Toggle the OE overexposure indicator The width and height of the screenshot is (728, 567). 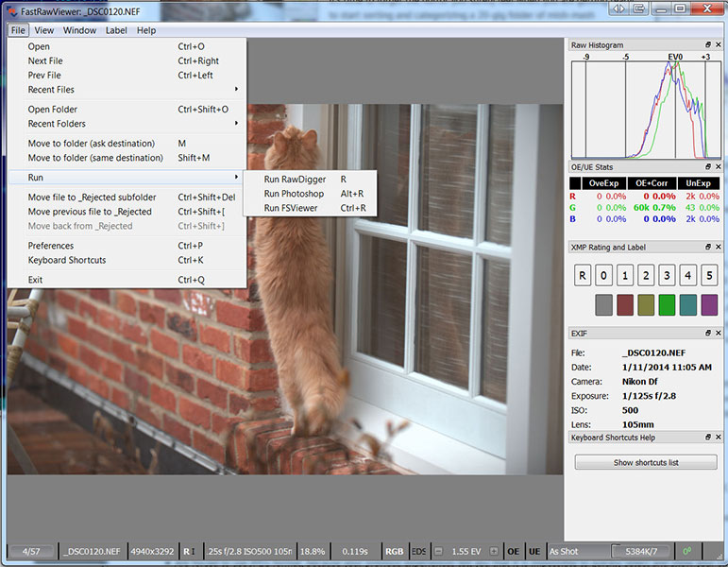click(x=513, y=551)
